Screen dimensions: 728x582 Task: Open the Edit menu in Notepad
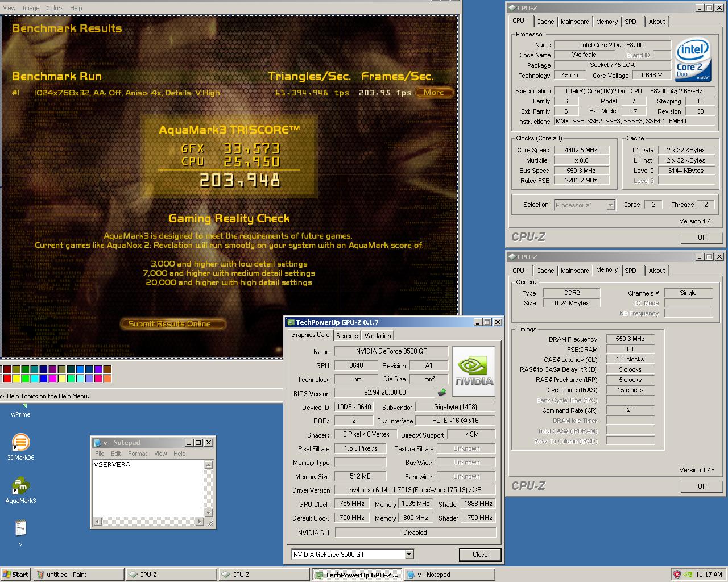click(x=116, y=454)
